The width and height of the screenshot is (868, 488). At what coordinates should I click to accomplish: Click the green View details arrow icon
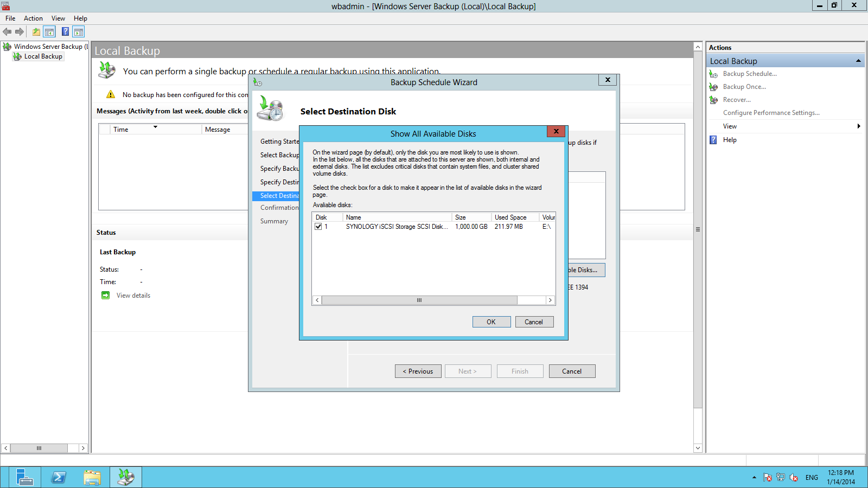tap(105, 296)
